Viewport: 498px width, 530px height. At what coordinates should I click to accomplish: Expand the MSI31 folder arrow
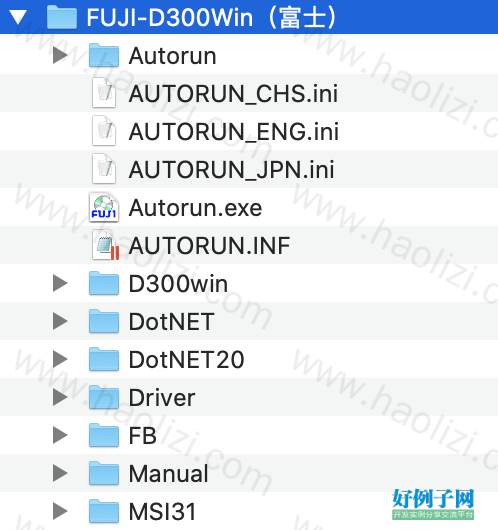[60, 510]
